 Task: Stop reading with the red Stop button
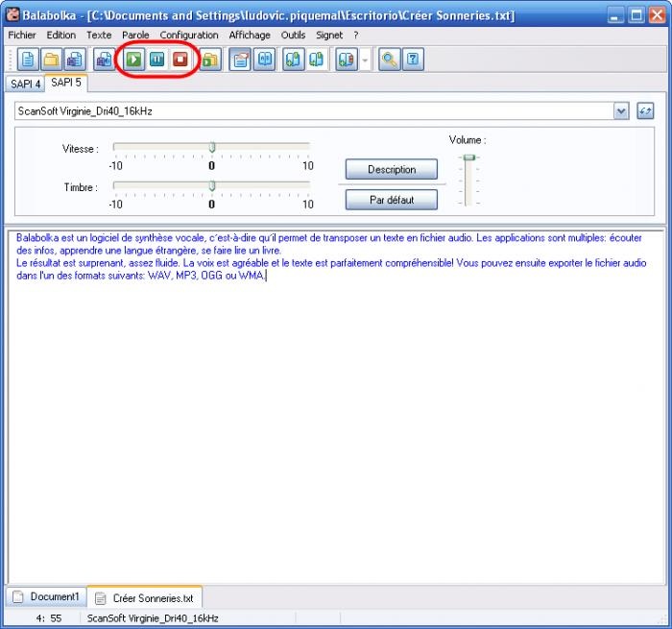[x=180, y=60]
